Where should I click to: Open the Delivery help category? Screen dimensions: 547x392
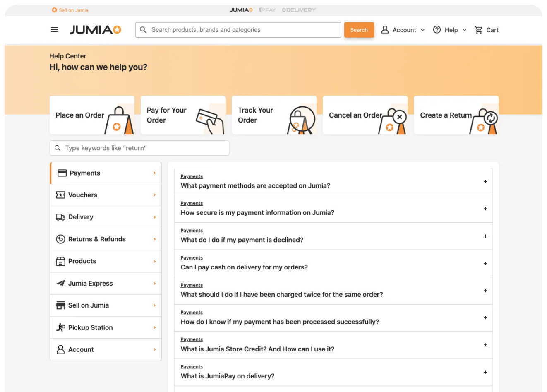point(106,217)
